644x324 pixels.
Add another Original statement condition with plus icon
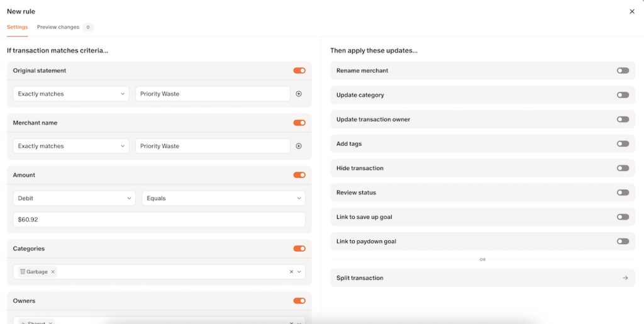coord(299,94)
